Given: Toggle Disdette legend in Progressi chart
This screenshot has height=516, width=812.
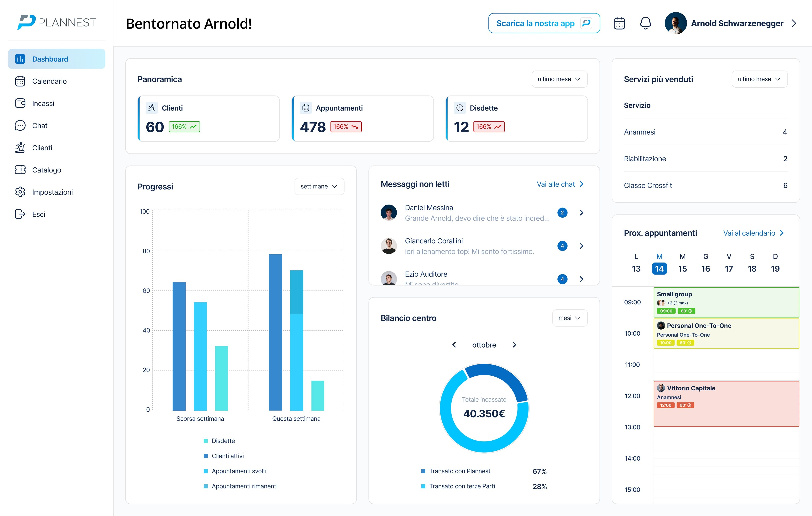Looking at the screenshot, I should coord(223,441).
